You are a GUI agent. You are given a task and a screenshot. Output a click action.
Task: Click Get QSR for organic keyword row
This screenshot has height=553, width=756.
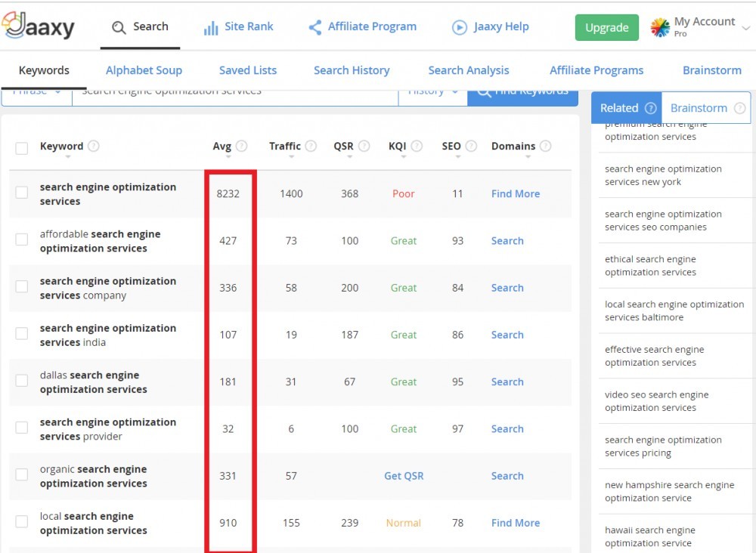click(404, 476)
